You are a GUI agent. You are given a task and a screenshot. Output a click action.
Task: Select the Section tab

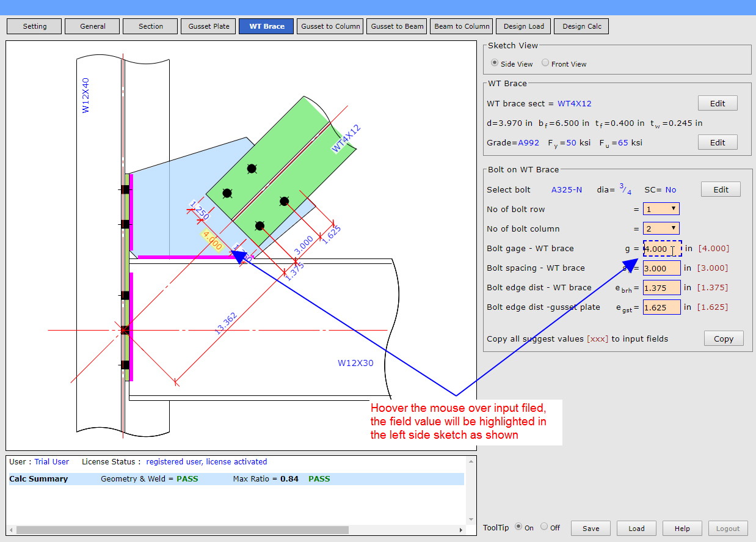(150, 26)
